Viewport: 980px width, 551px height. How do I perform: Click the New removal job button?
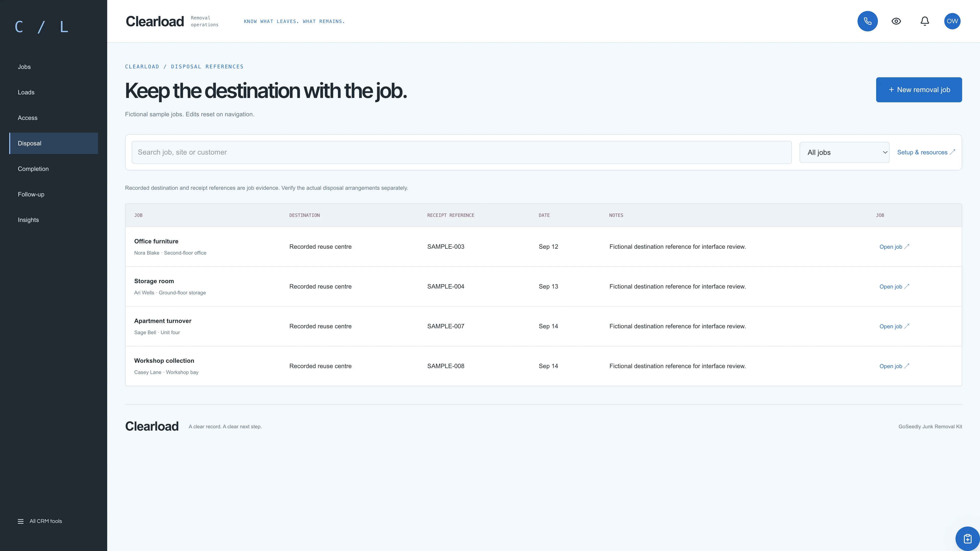919,90
